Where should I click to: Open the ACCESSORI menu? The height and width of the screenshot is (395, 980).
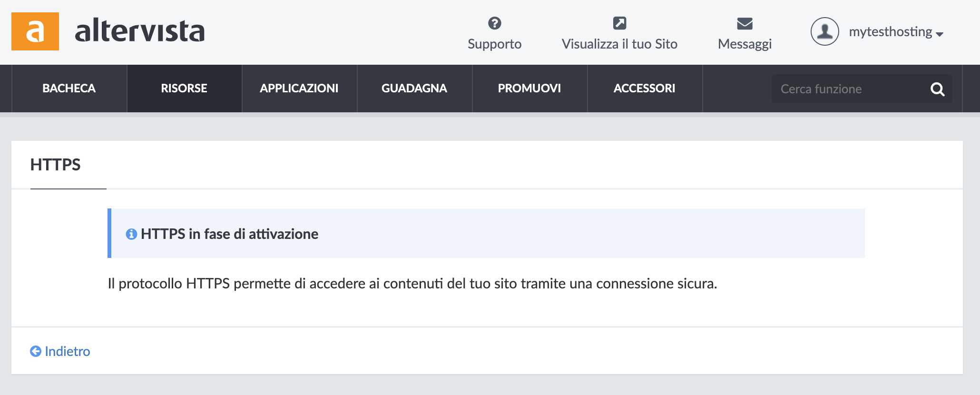[645, 89]
